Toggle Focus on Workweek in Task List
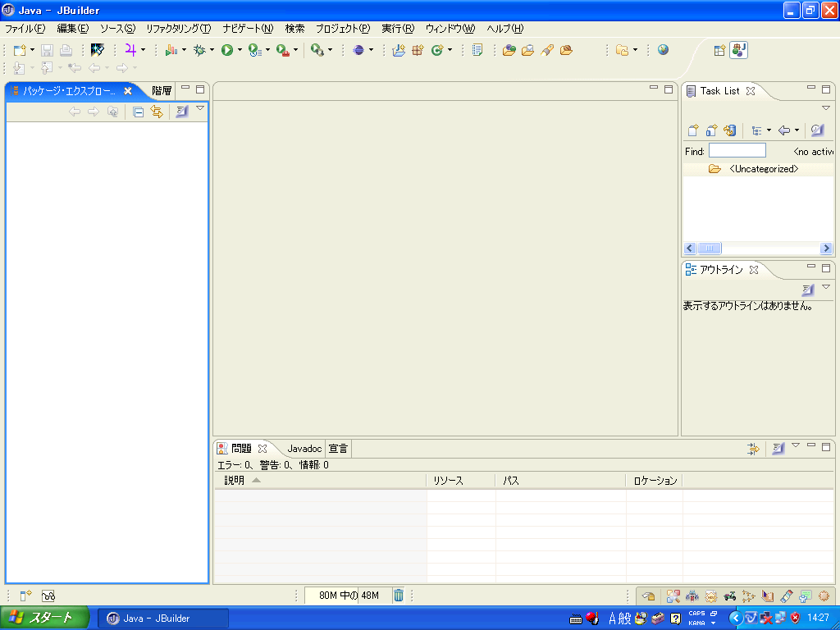Screen dimensions: 840x630 816,130
